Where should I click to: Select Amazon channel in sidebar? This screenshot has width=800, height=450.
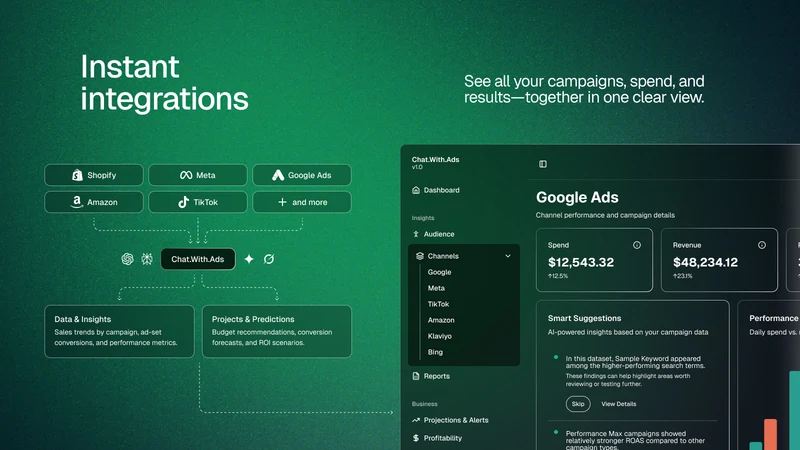click(x=441, y=320)
